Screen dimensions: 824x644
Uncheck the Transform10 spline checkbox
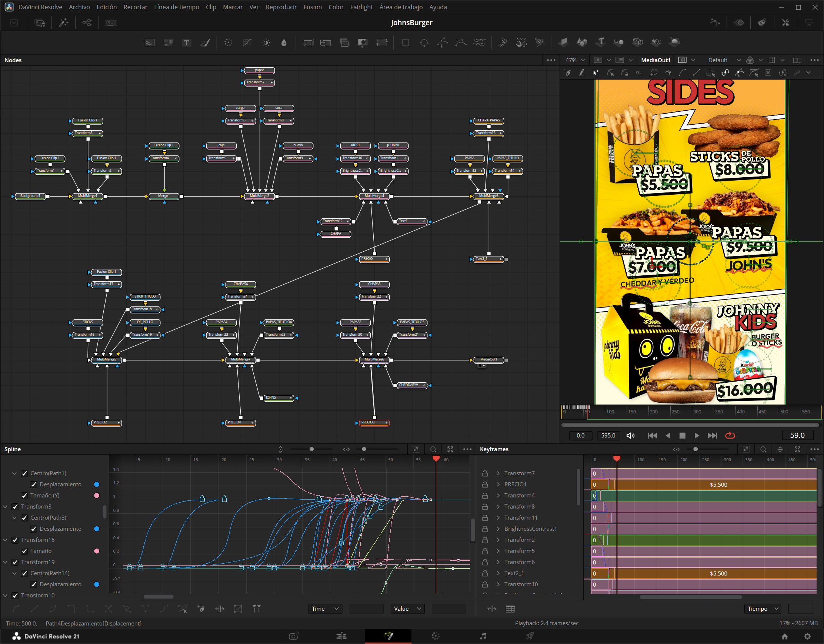point(15,596)
